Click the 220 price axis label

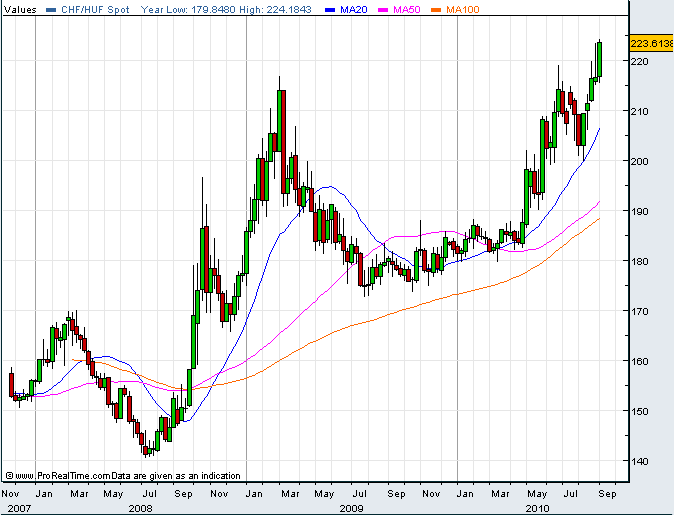pos(639,61)
